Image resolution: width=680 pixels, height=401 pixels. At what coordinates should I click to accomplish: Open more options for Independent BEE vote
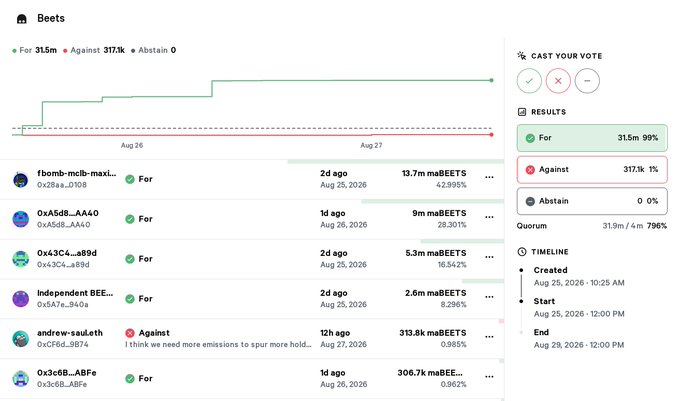(x=489, y=297)
